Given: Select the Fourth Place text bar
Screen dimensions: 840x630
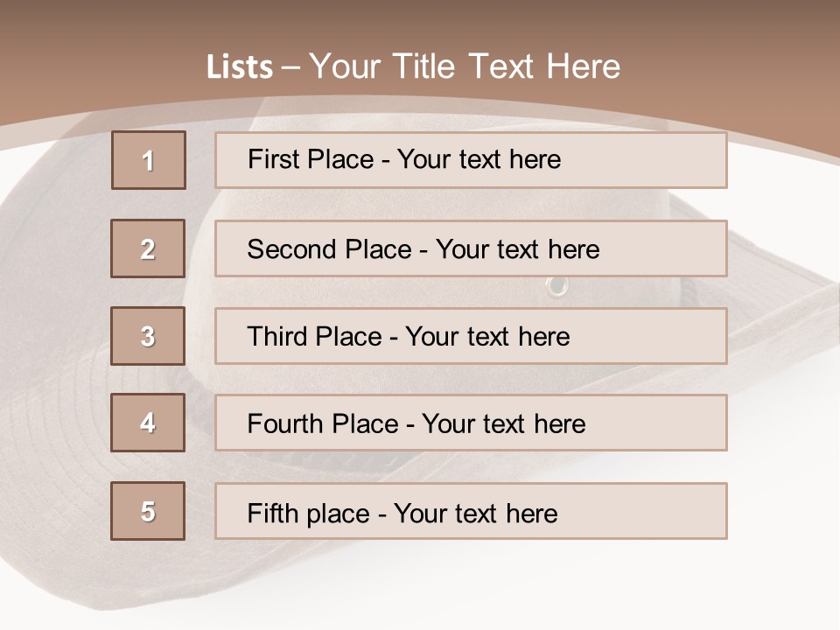Looking at the screenshot, I should coord(471,423).
